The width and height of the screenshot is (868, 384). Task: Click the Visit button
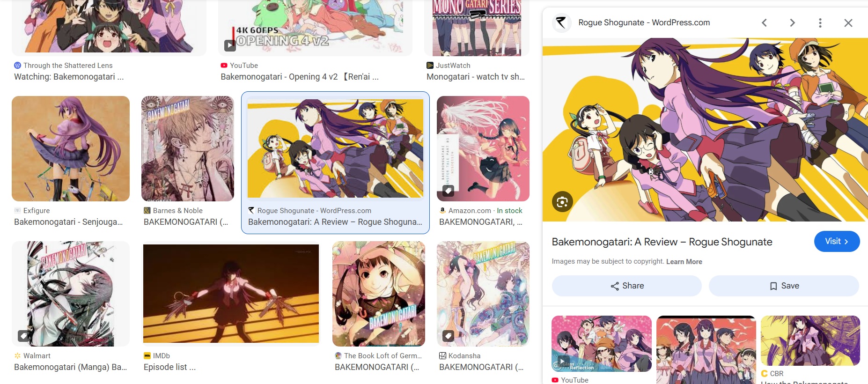pyautogui.click(x=837, y=241)
